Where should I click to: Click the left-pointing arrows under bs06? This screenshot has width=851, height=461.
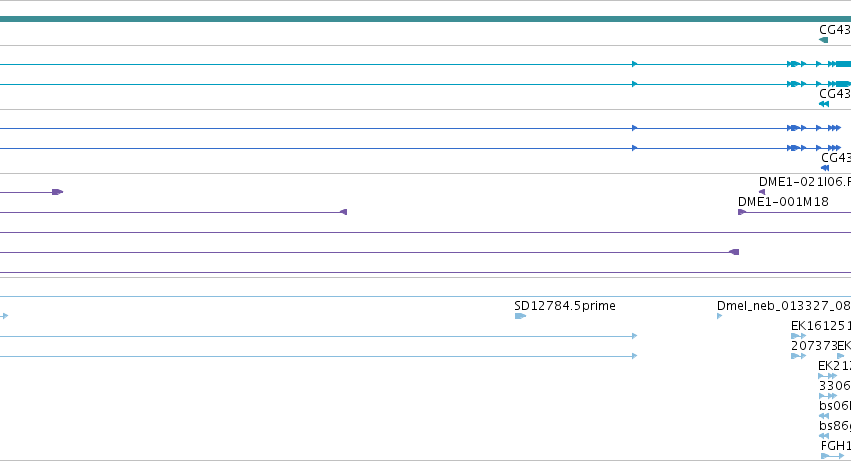point(824,416)
